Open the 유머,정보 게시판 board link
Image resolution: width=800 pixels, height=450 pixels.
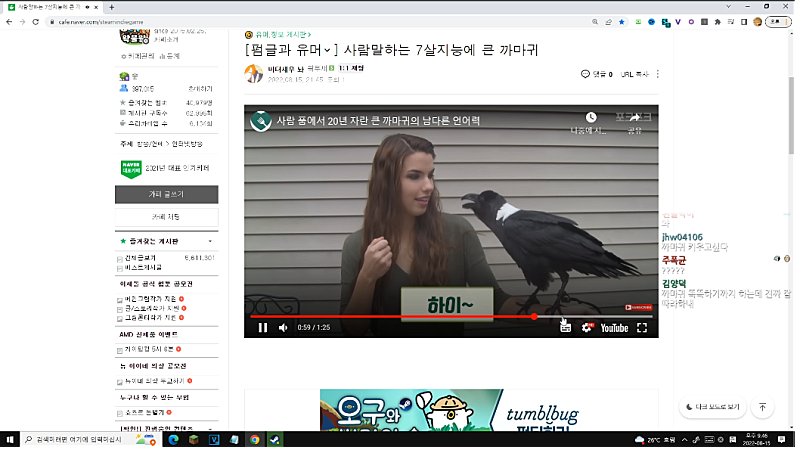(282, 35)
